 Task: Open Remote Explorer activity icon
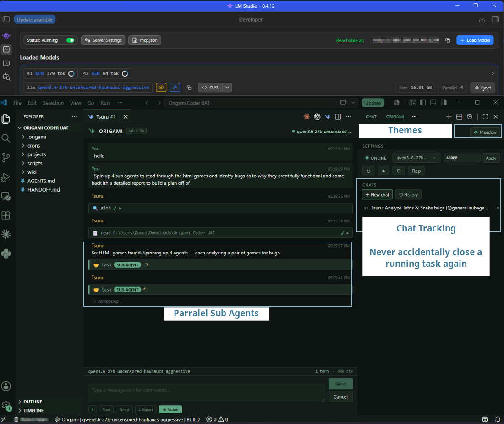tap(6, 196)
